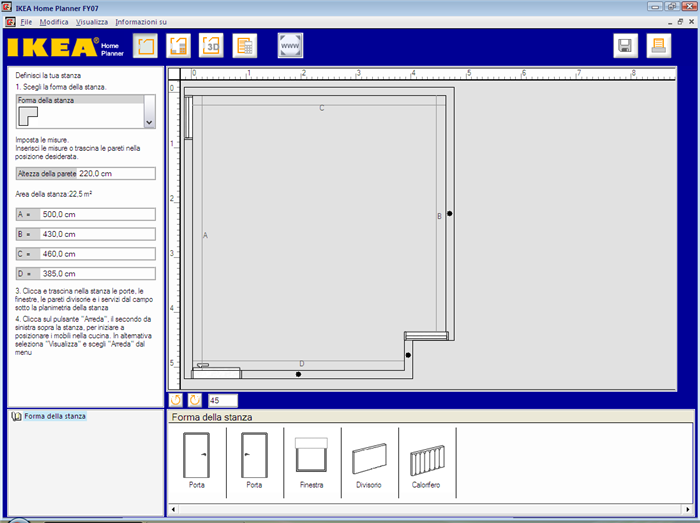
Task: Click the Area della stanza 22,5 m² text
Action: coord(54,194)
